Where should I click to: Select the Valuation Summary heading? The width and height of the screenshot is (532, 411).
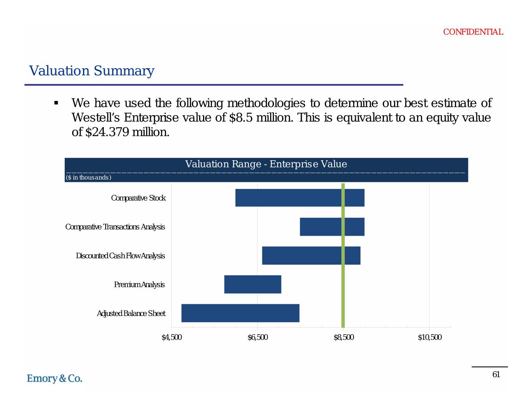(92, 71)
